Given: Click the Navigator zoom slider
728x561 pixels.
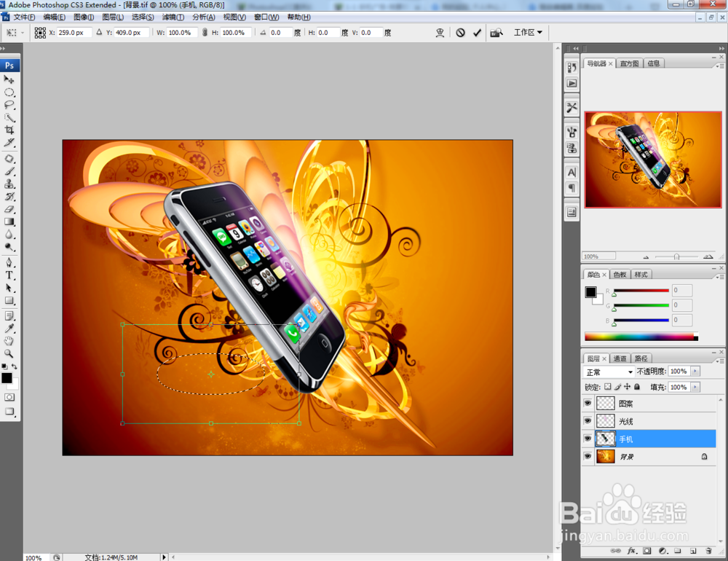Looking at the screenshot, I should pos(676,256).
